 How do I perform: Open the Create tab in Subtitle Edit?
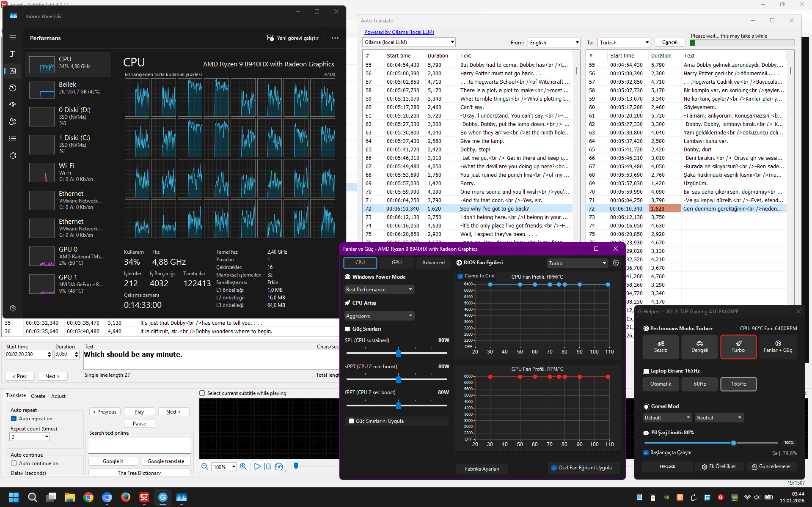pos(38,396)
